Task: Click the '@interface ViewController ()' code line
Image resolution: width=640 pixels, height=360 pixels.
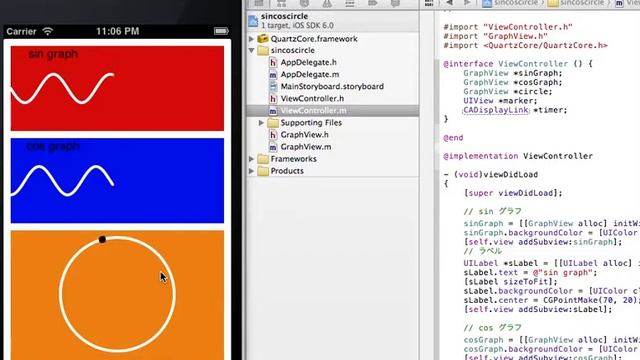Action: (x=518, y=64)
